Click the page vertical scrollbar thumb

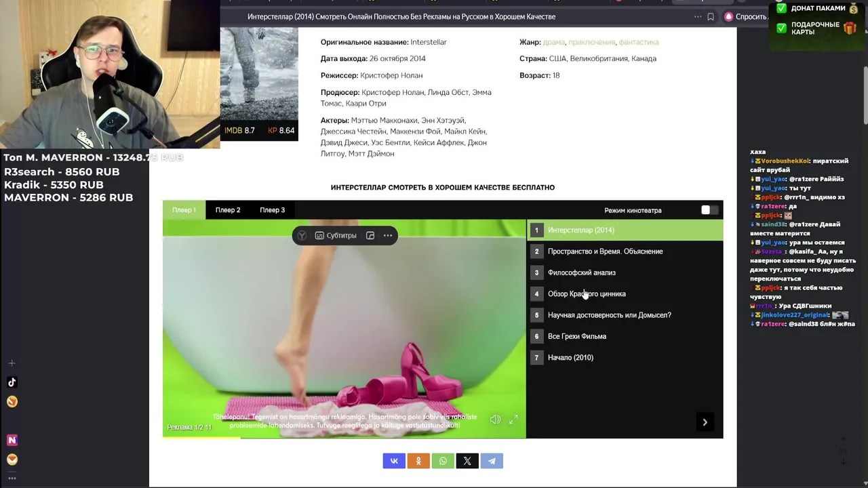865,95
